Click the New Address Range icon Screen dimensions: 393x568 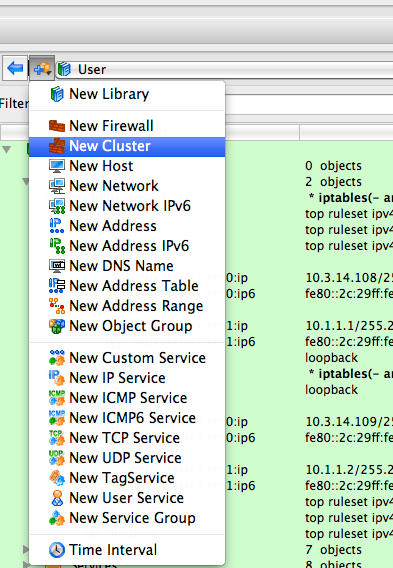pyautogui.click(x=57, y=306)
